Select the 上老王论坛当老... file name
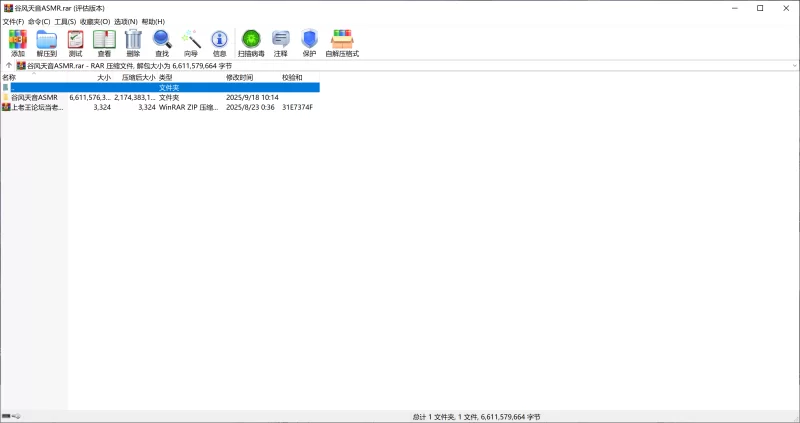The width and height of the screenshot is (800, 423). 38,107
